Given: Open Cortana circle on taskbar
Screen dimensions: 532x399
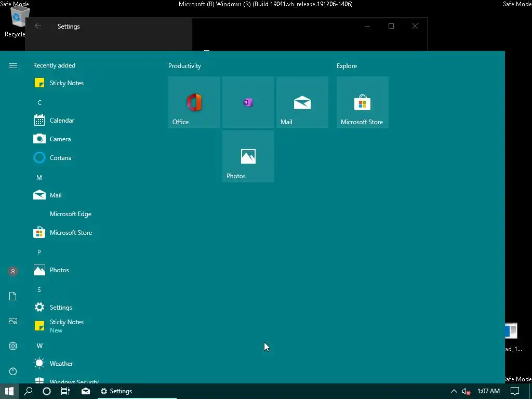Looking at the screenshot, I should pos(47,391).
